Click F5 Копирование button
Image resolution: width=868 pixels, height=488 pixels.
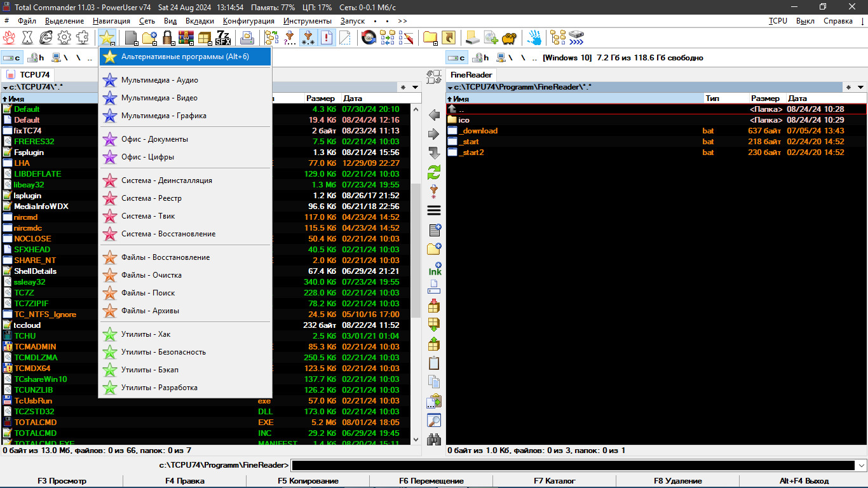(308, 481)
